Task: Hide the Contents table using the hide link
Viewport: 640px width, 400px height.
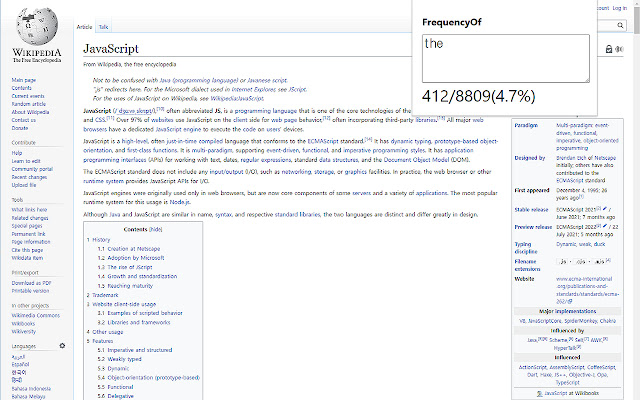Action: click(x=155, y=229)
